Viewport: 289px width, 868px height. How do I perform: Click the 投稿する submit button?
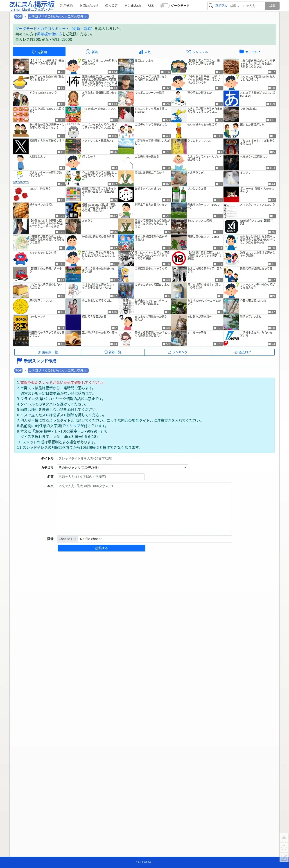(x=101, y=548)
